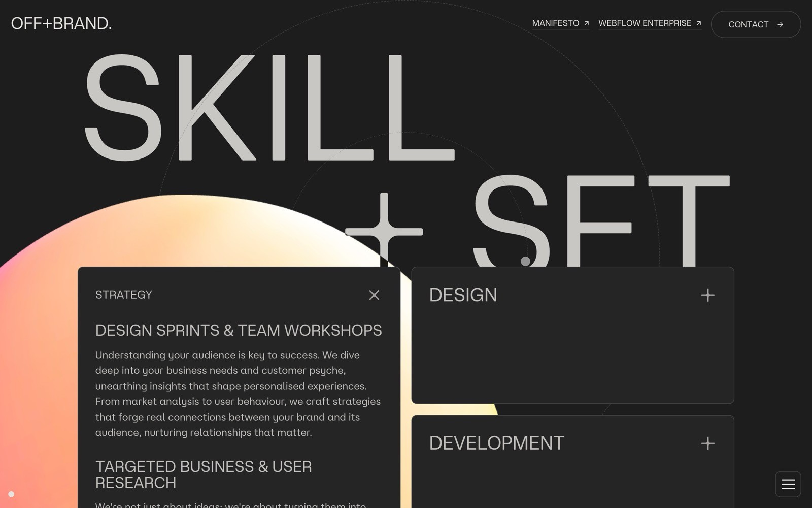This screenshot has width=812, height=508.
Task: Click the small white dot at bottom left
Action: coord(11,494)
